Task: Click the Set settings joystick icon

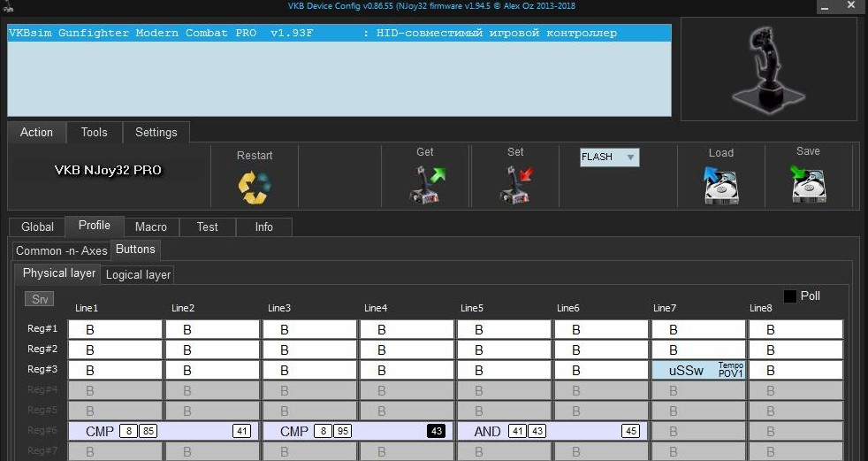Action: pos(516,185)
